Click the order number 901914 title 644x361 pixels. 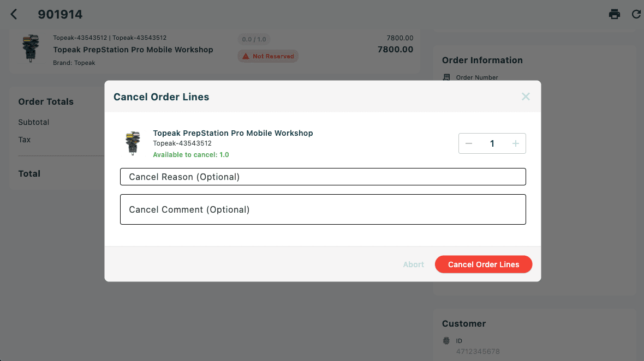[x=60, y=14]
